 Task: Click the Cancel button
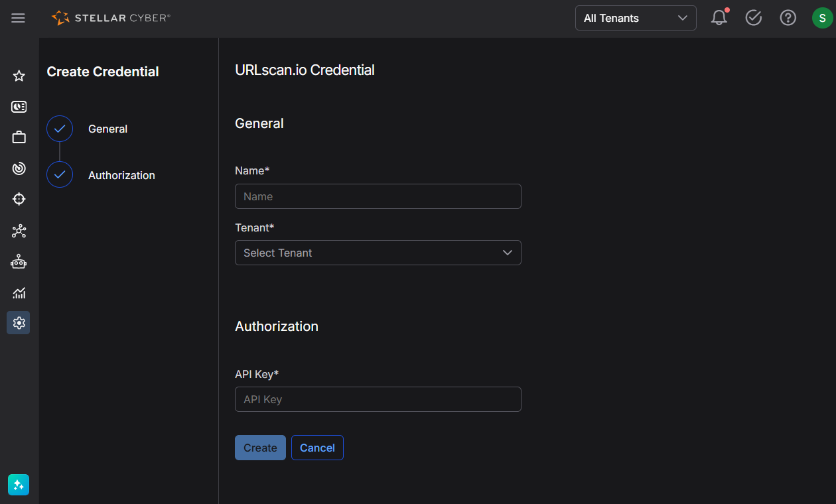[x=317, y=448]
